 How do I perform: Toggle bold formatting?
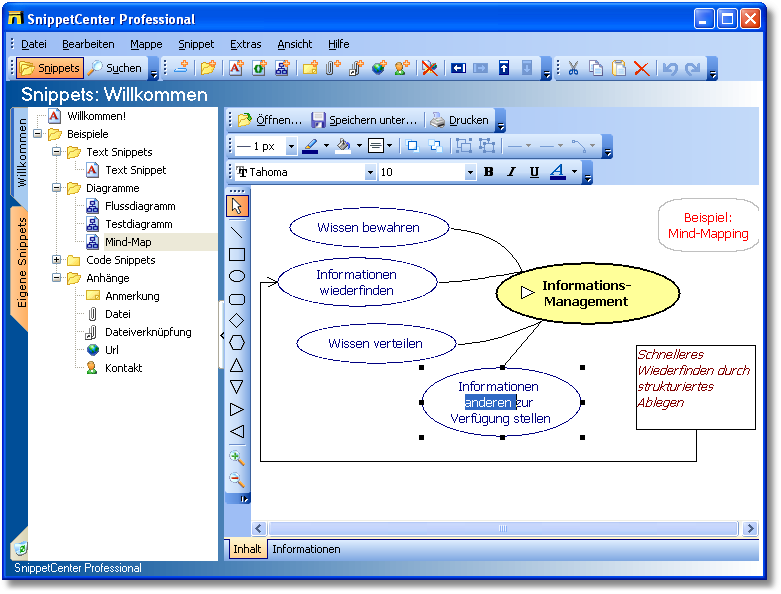(x=489, y=172)
